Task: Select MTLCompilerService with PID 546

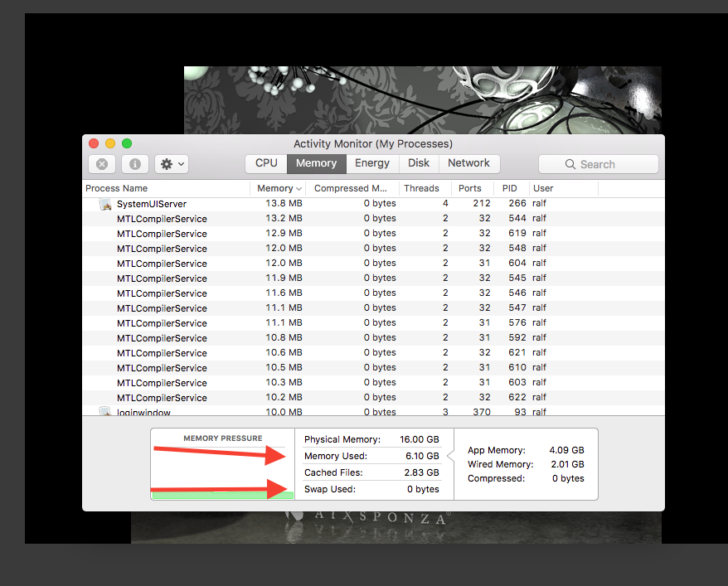Action: point(373,293)
